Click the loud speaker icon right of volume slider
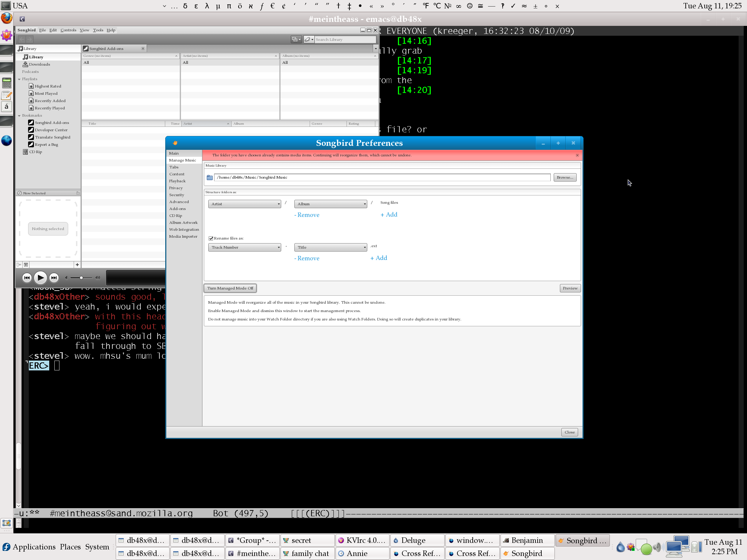 click(98, 278)
